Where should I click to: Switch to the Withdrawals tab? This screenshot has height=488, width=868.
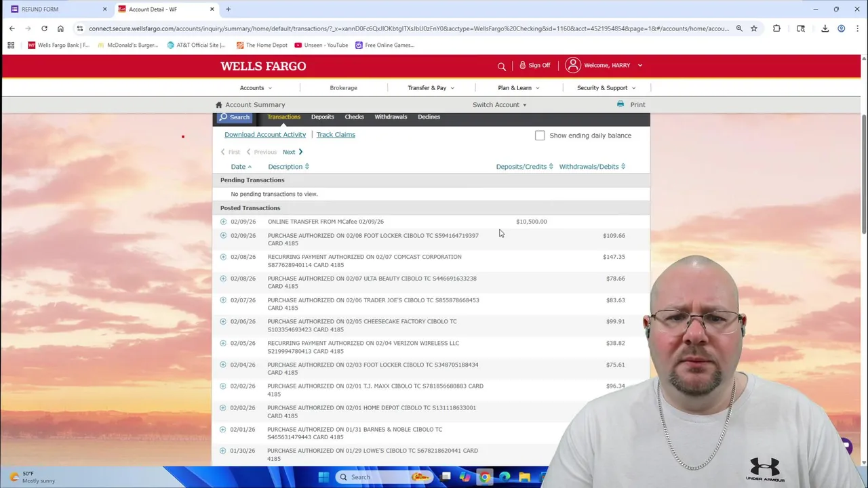[391, 117]
